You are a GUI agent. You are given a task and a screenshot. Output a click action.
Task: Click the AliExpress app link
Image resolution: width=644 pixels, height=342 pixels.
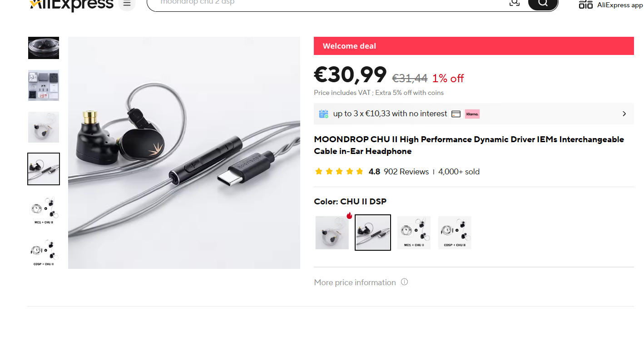620,5
